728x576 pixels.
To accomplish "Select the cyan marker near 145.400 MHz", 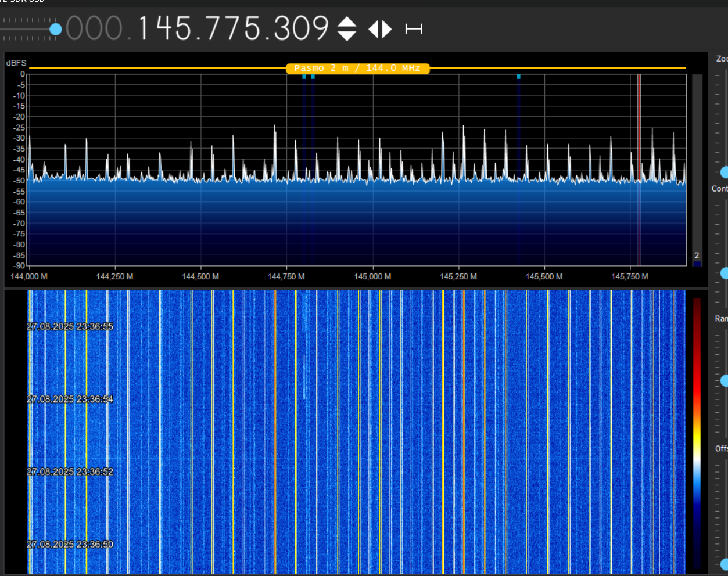I will [x=518, y=77].
